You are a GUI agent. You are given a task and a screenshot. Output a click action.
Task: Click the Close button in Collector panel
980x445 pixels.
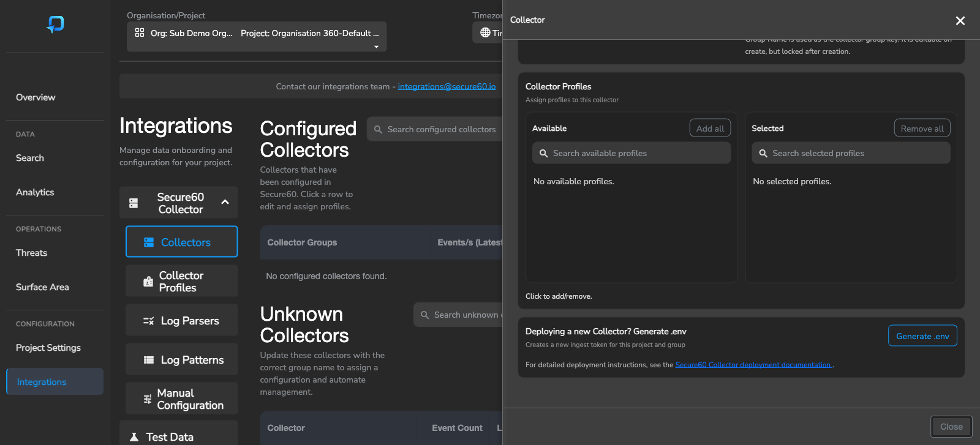click(951, 427)
